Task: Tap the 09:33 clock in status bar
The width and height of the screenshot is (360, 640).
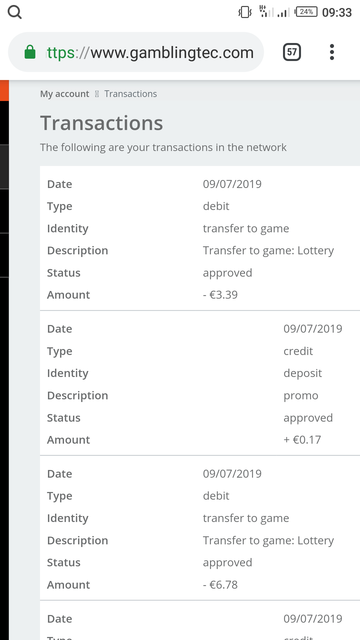Action: (x=337, y=13)
